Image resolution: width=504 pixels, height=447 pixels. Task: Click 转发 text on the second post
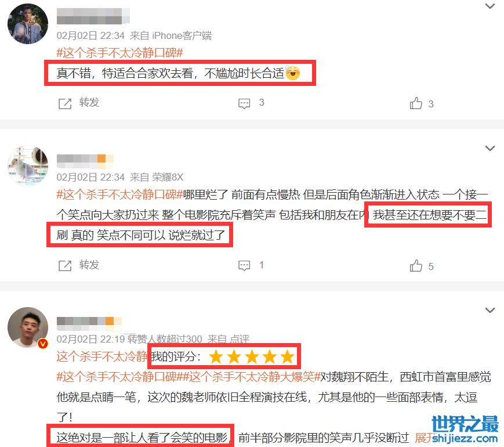pos(89,265)
